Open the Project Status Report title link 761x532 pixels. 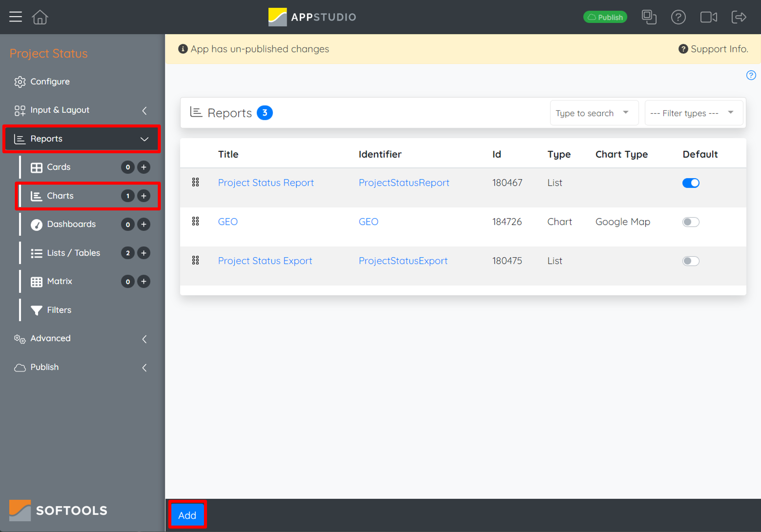coord(266,183)
